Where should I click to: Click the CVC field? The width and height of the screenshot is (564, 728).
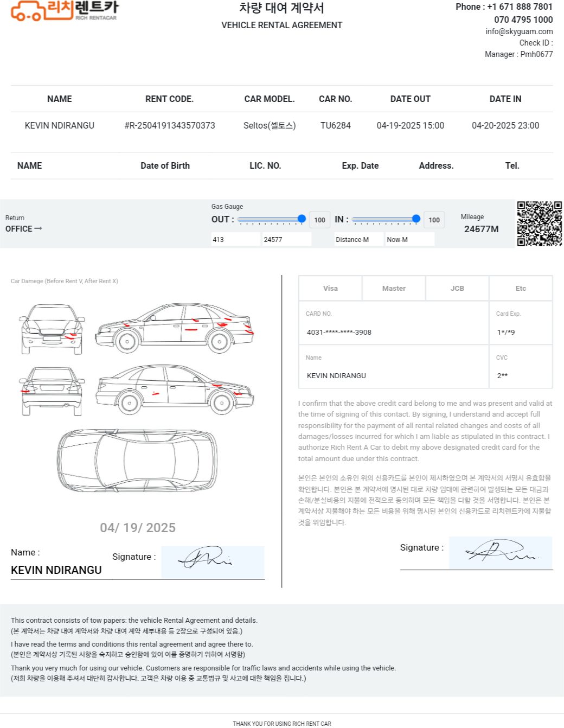(x=521, y=367)
